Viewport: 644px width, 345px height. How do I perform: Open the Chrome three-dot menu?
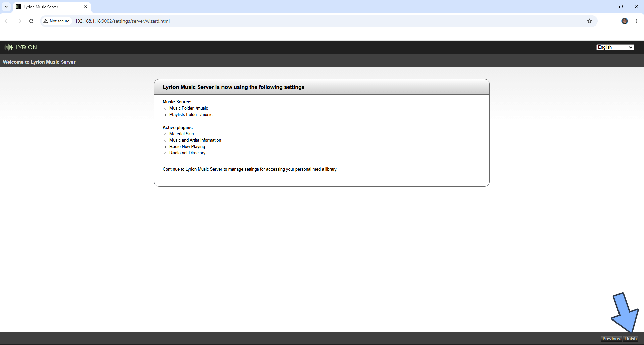pos(637,21)
